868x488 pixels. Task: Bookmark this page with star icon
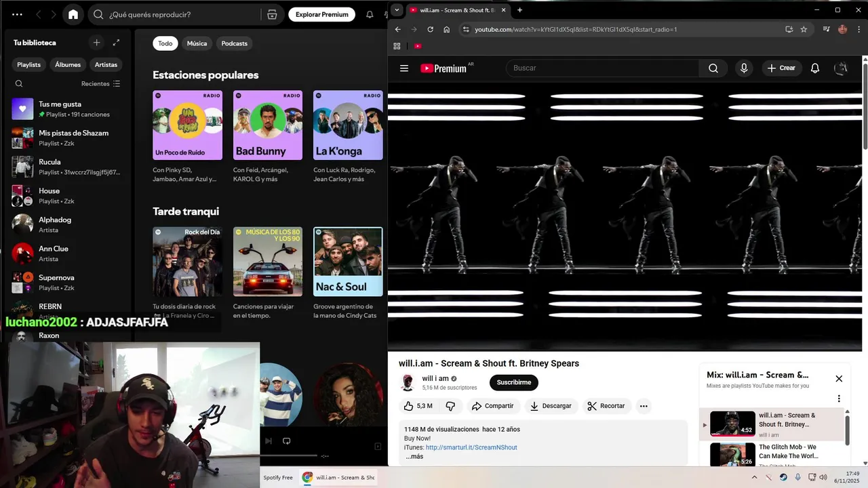(804, 29)
